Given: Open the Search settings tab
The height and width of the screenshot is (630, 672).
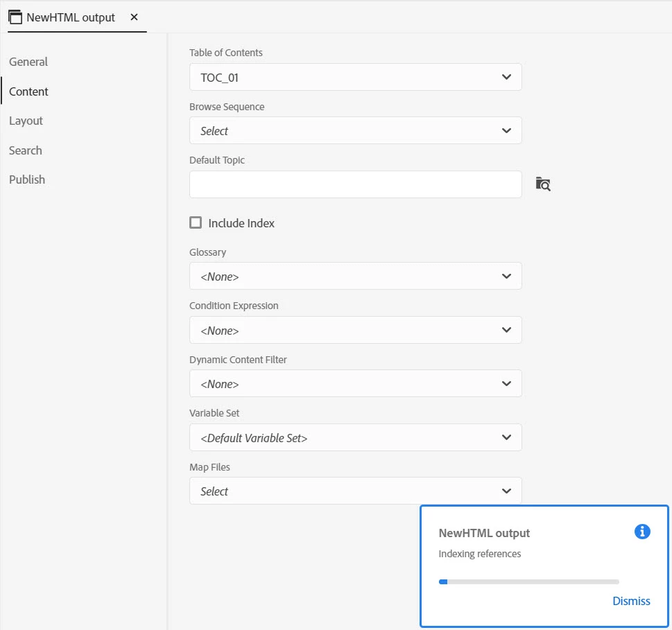Looking at the screenshot, I should (x=26, y=150).
